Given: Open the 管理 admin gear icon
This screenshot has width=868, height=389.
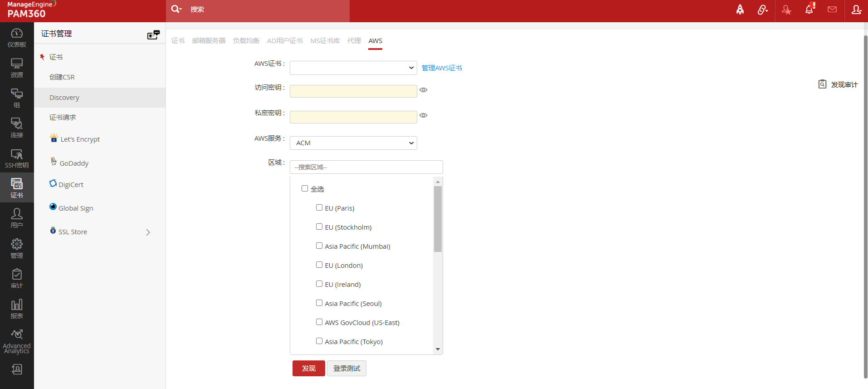Looking at the screenshot, I should pos(17,249).
